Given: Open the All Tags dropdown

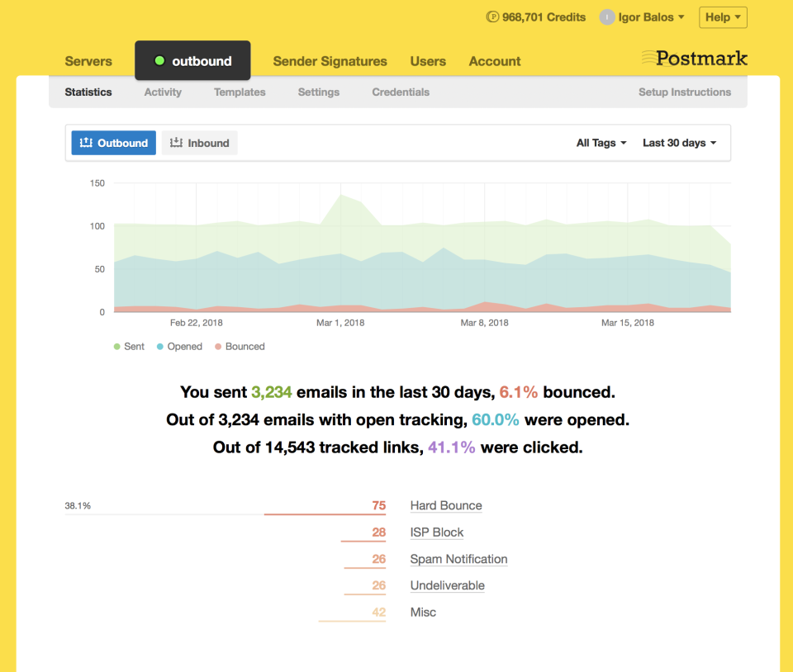Looking at the screenshot, I should pos(601,142).
